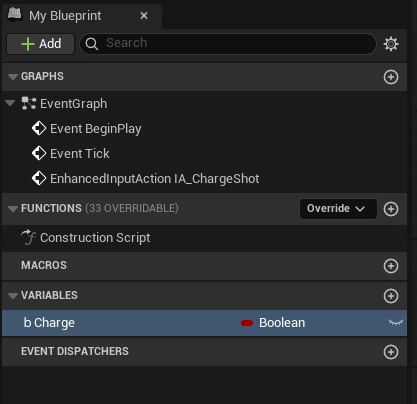Add a new event dispatcher plus icon

pyautogui.click(x=391, y=352)
